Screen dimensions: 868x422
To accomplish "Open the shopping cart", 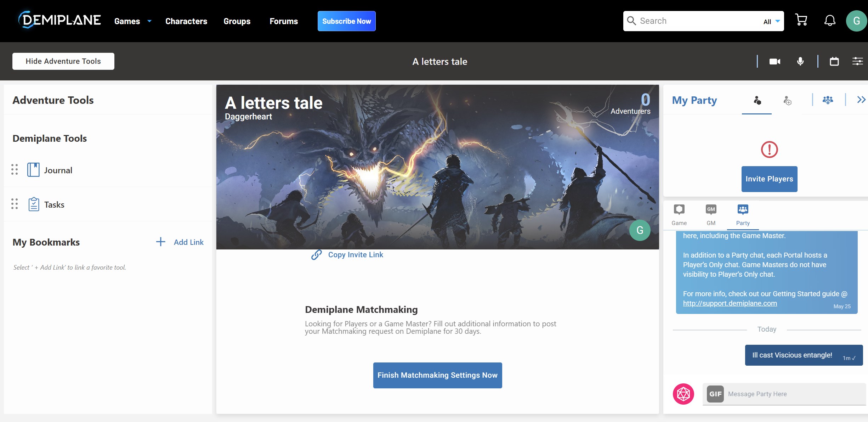I will click(x=801, y=21).
